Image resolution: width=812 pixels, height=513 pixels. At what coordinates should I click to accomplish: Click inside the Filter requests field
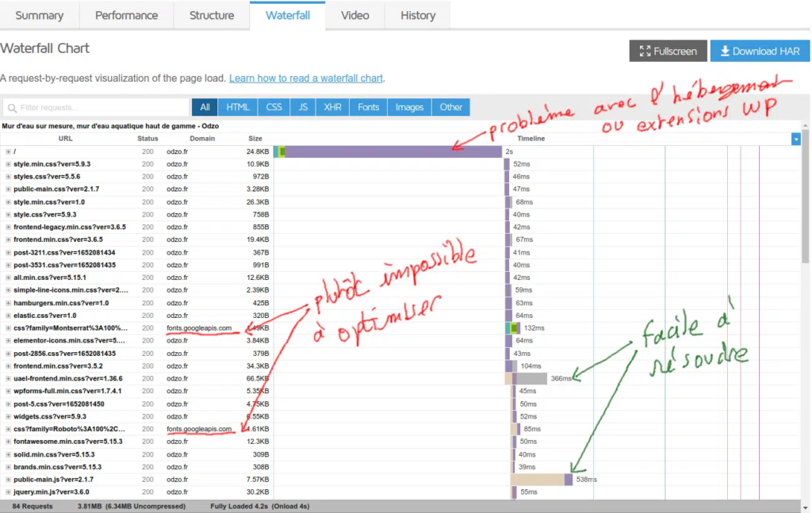coord(95,106)
